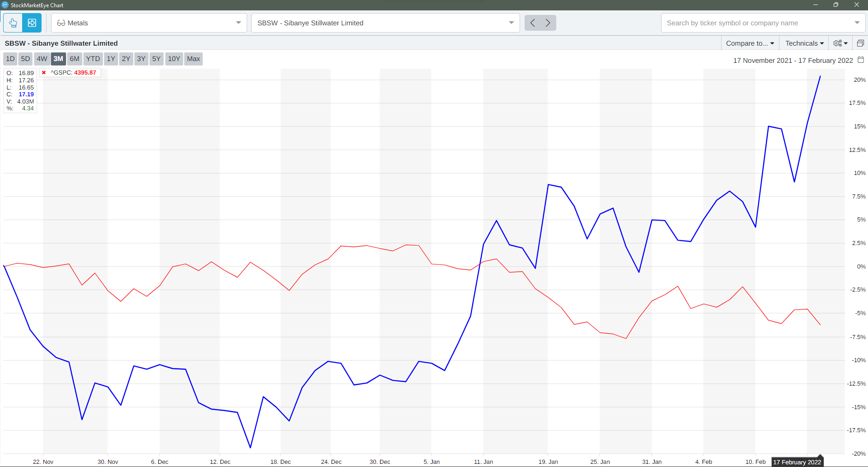Open the Compare to... menu
The image size is (868, 467).
750,43
